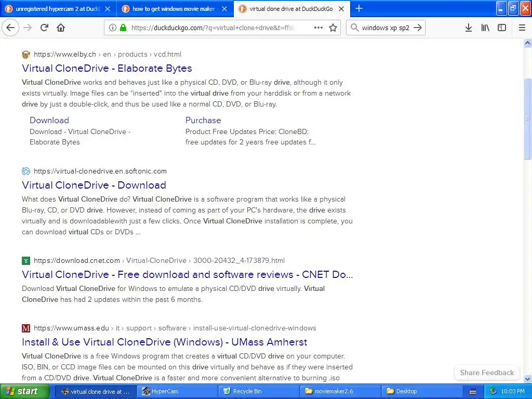Open the elby.ch Download sitelink
532x399 pixels.
coord(49,120)
